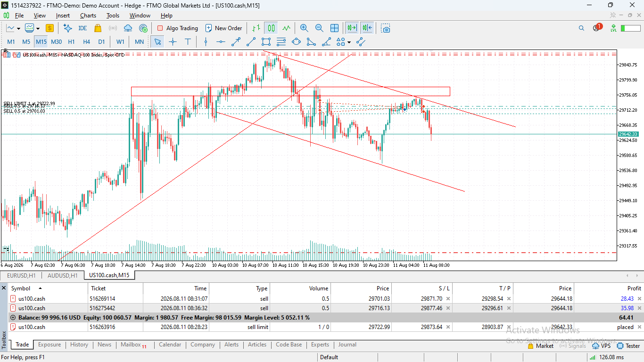
Task: Switch timeframe to H4
Action: click(x=86, y=42)
